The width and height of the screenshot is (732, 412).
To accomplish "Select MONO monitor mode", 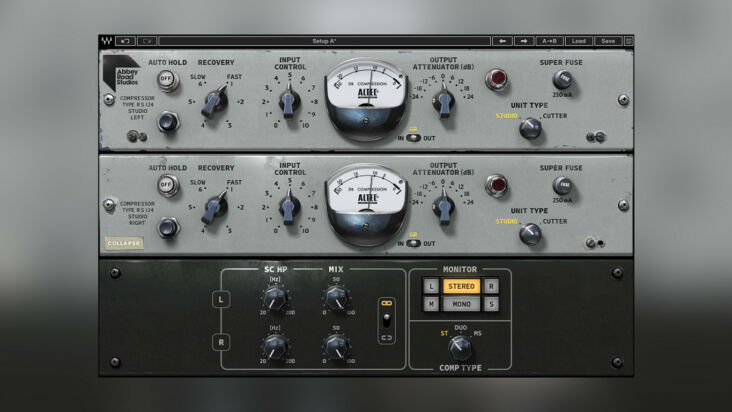I will point(461,304).
